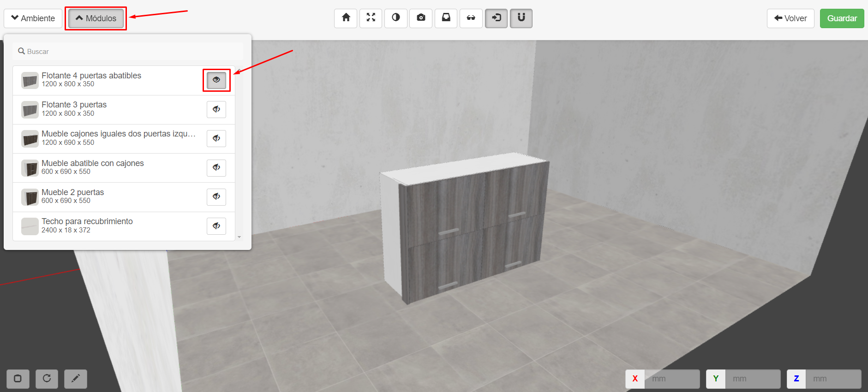Expand the Ambiente dropdown
868x392 pixels.
pyautogui.click(x=33, y=18)
